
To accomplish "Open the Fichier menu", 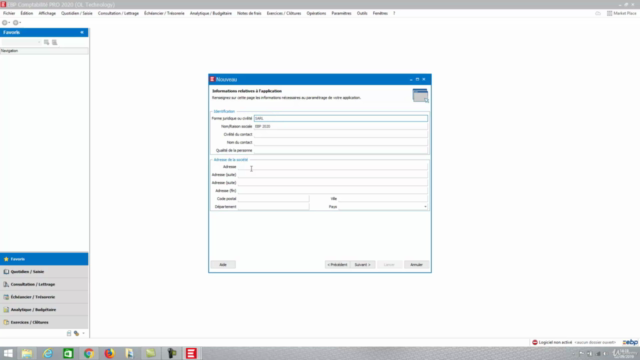I will tap(9, 13).
